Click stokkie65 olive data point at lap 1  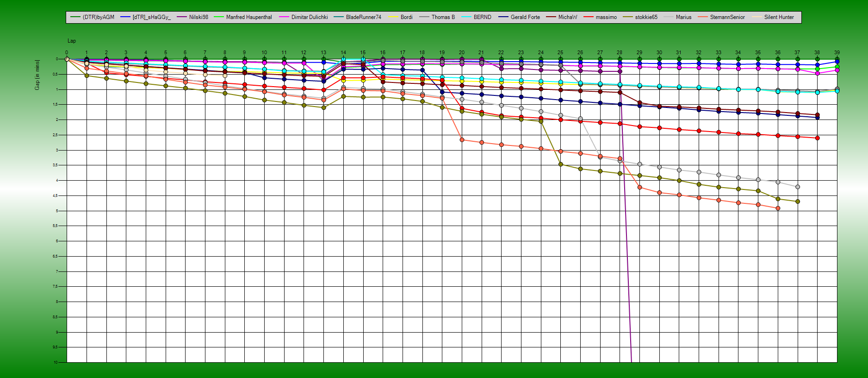(x=87, y=76)
